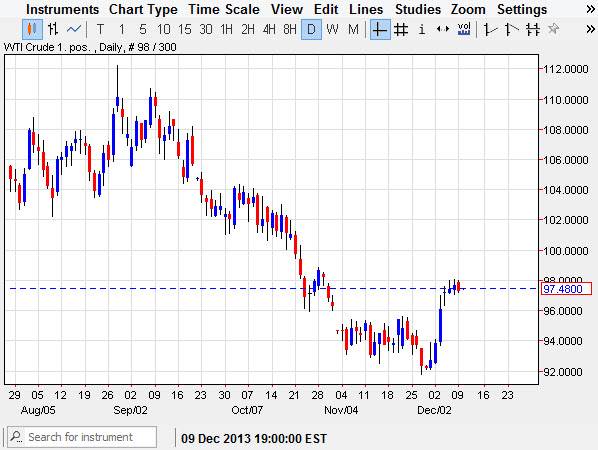Switch to the line chart icon
The image size is (598, 450).
tap(74, 29)
